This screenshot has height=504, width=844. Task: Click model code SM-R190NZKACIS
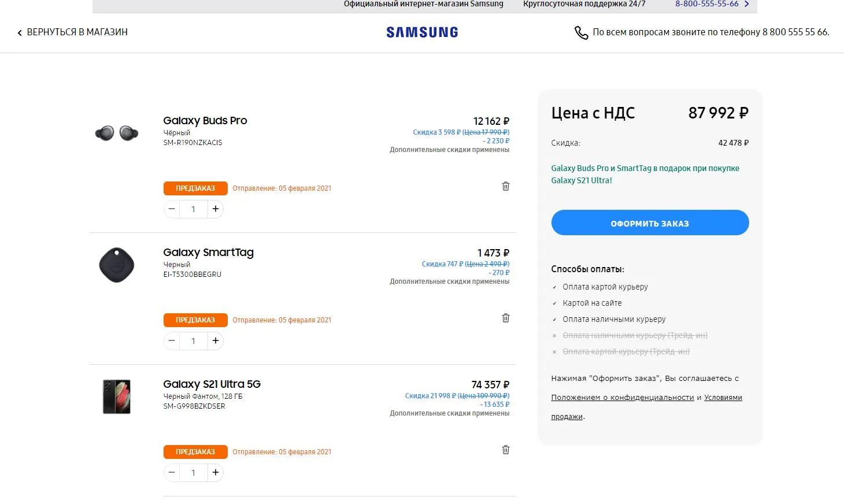point(193,143)
